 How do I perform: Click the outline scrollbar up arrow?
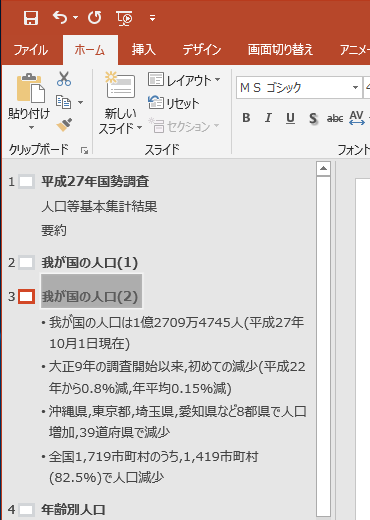click(x=323, y=168)
